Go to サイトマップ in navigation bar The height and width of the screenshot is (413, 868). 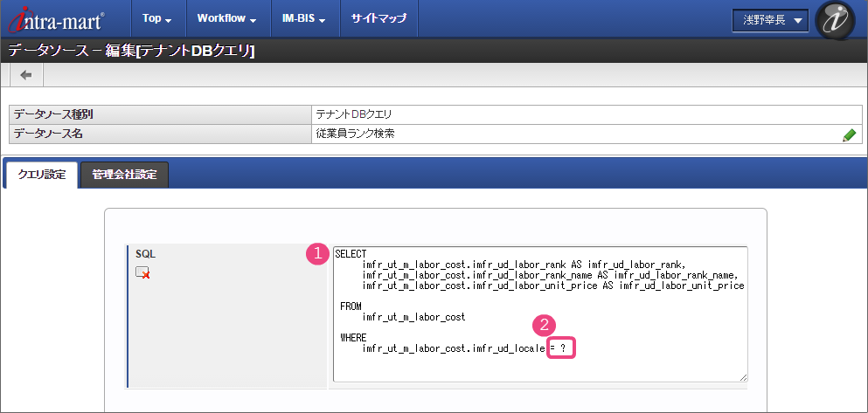[x=378, y=18]
